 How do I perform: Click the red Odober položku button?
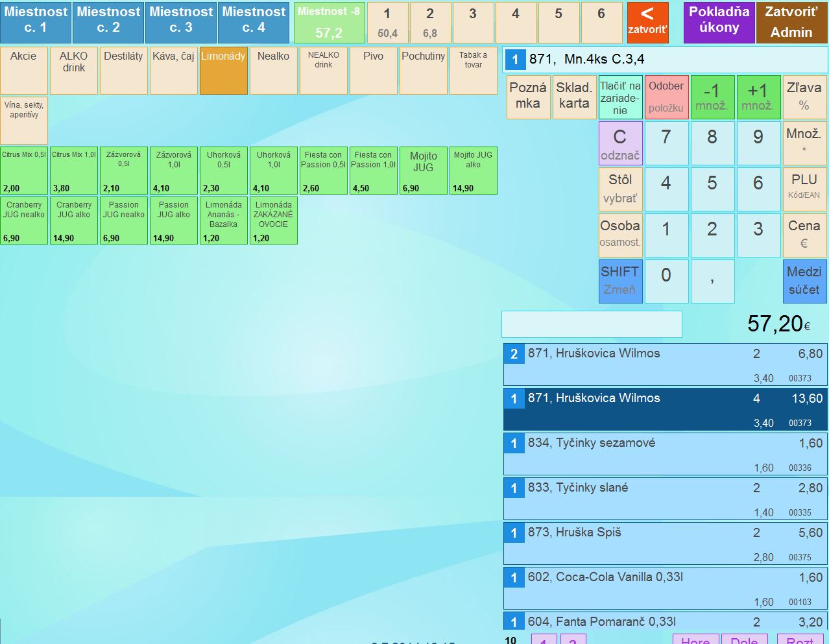[x=666, y=97]
